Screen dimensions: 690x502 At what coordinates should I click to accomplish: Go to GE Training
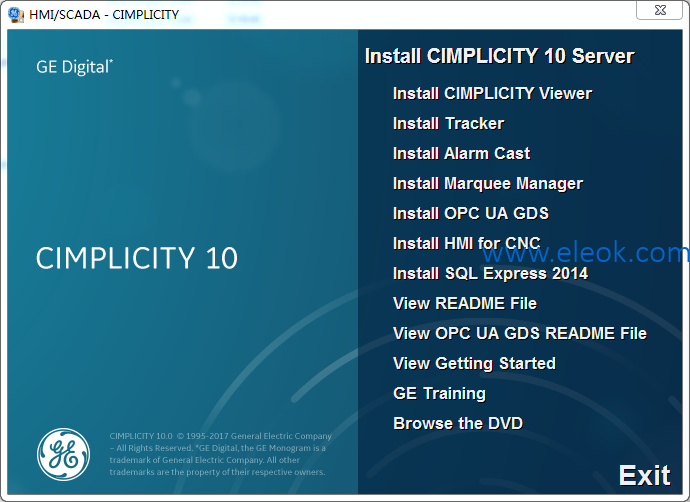(x=439, y=393)
